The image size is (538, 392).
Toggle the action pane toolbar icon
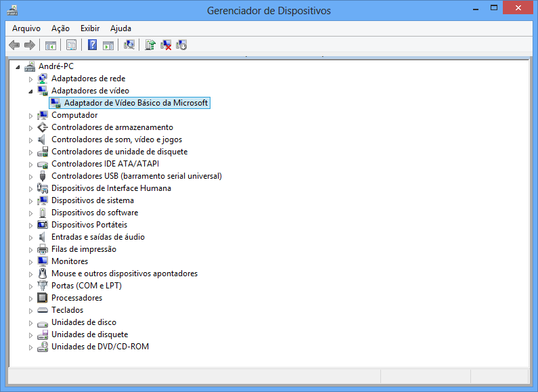pos(108,45)
